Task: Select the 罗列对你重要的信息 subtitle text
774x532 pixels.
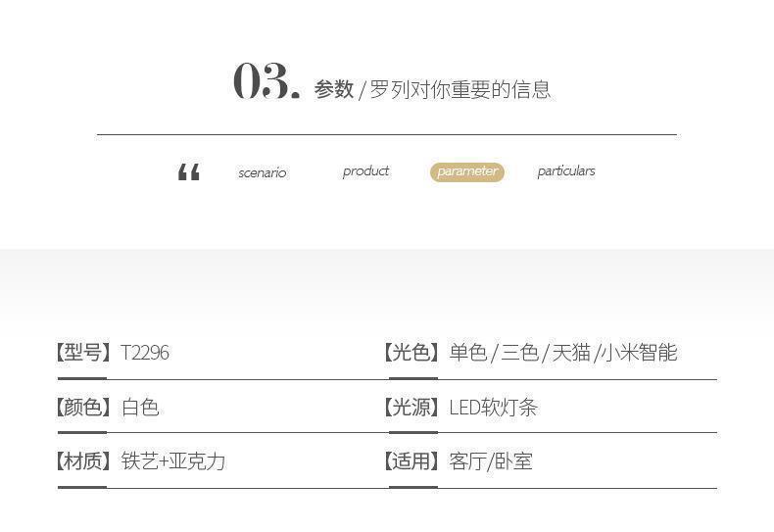Action: [460, 89]
